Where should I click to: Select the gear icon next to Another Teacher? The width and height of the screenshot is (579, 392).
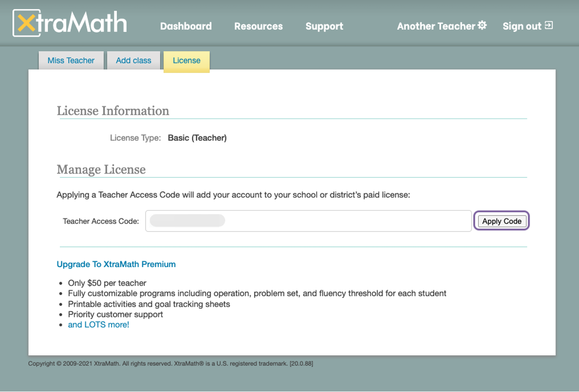pyautogui.click(x=482, y=26)
